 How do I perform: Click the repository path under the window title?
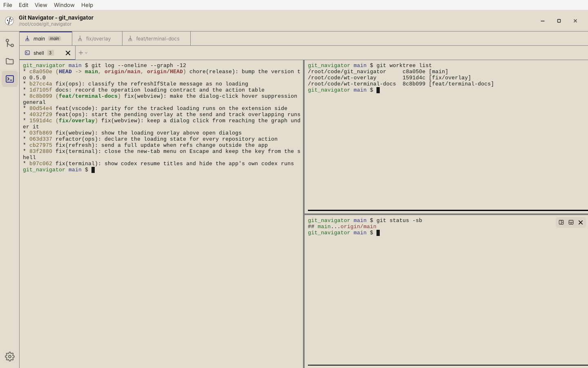pyautogui.click(x=45, y=24)
